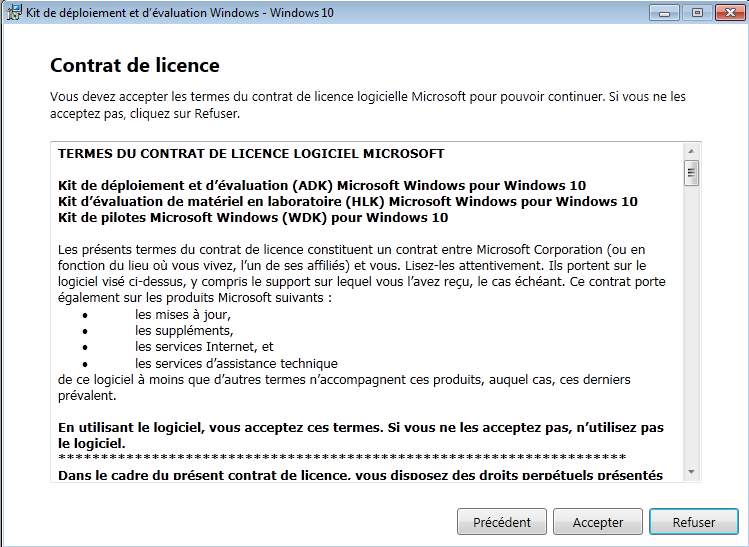
Task: Accept the license with Accepter
Action: (x=598, y=522)
